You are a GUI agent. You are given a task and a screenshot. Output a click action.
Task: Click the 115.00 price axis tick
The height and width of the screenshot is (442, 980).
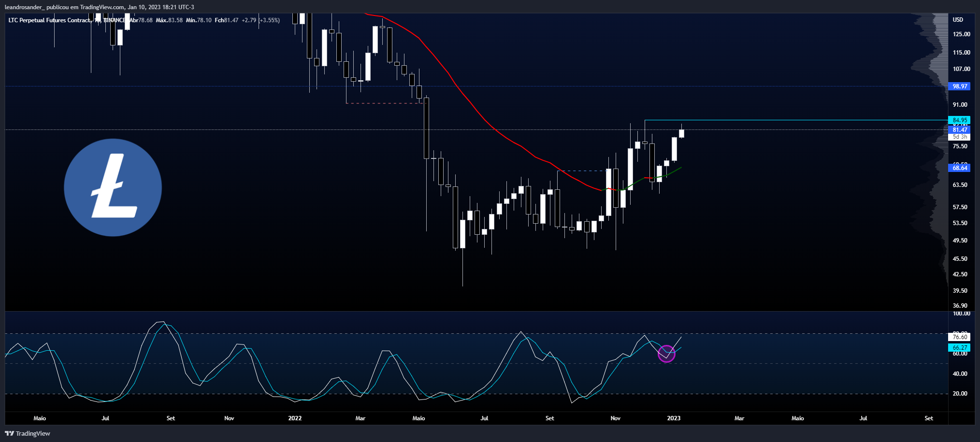(961, 53)
